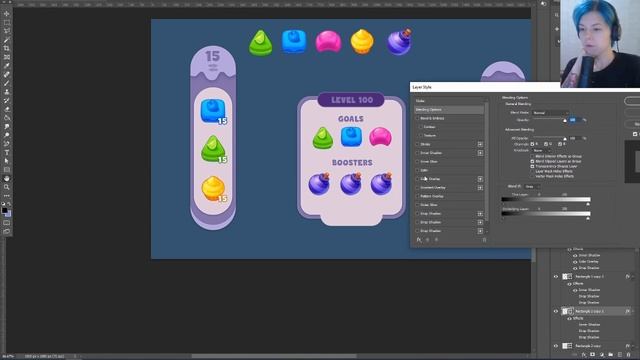Add another Gradient Overlay using its plus button
640x360 pixels.
[480, 187]
